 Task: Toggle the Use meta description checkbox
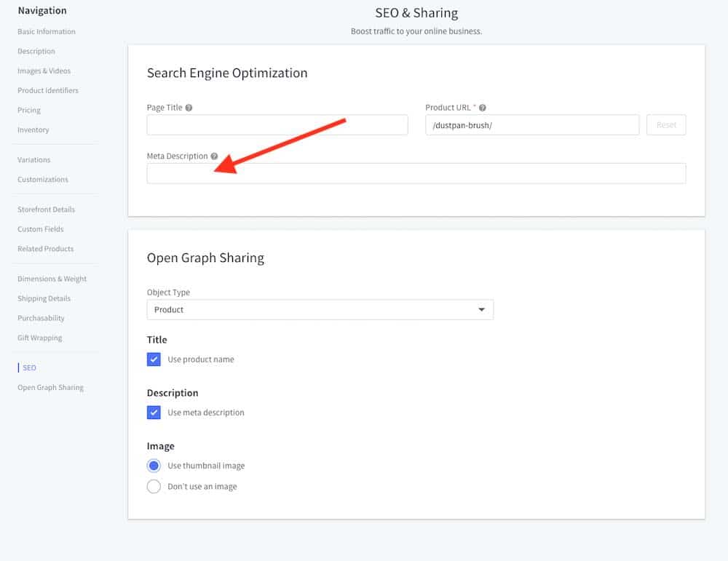(154, 413)
